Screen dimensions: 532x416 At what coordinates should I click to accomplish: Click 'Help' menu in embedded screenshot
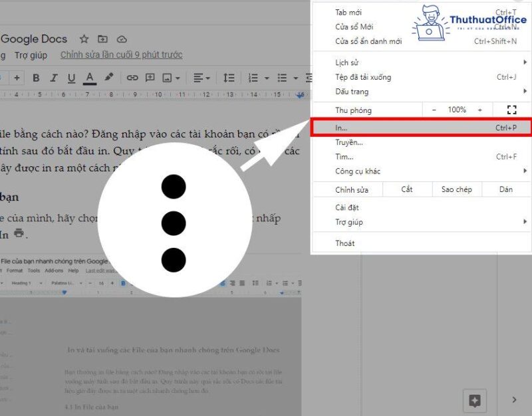73,270
